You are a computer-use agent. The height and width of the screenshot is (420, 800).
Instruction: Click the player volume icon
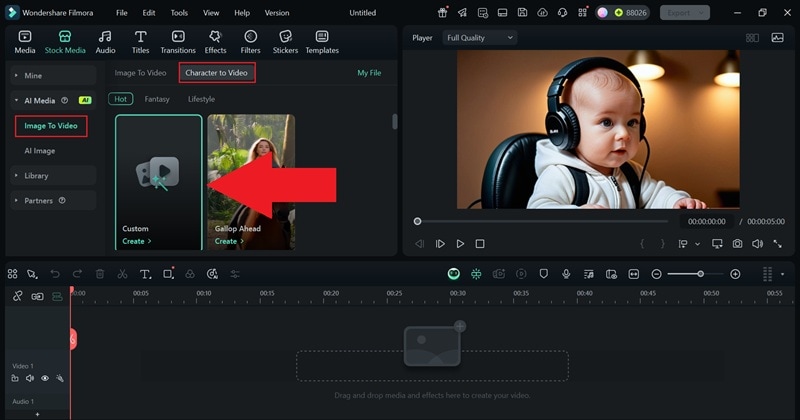coord(757,244)
